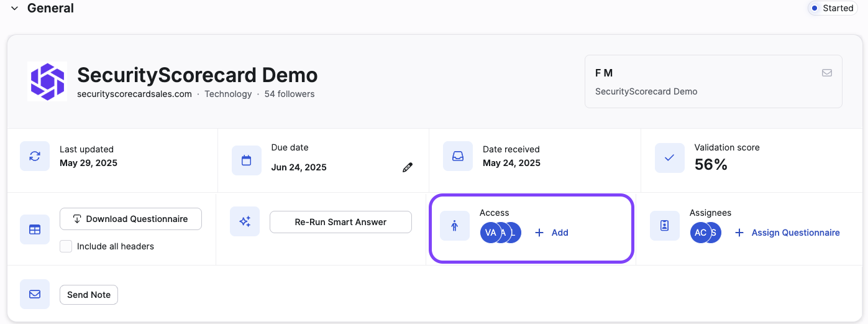Click the Started status badge
The image size is (868, 324).
coord(833,8)
